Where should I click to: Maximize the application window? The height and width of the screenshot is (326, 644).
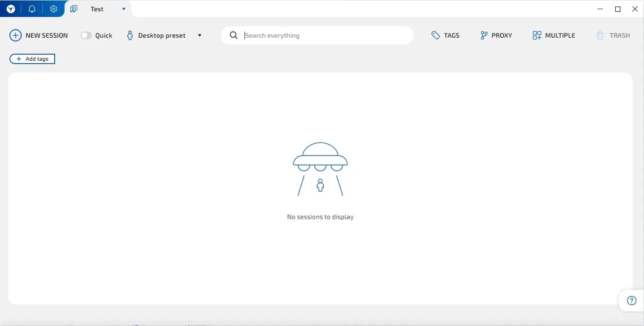click(x=618, y=9)
